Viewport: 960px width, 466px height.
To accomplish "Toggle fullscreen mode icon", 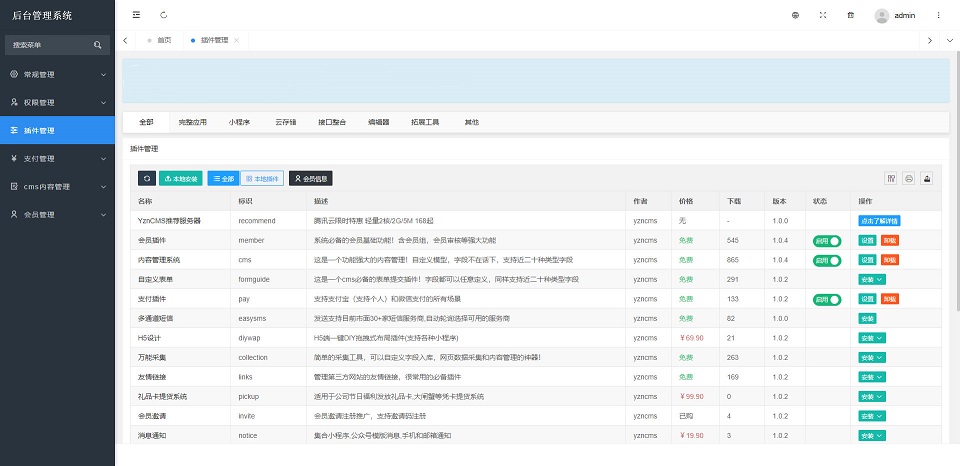I will tap(823, 15).
